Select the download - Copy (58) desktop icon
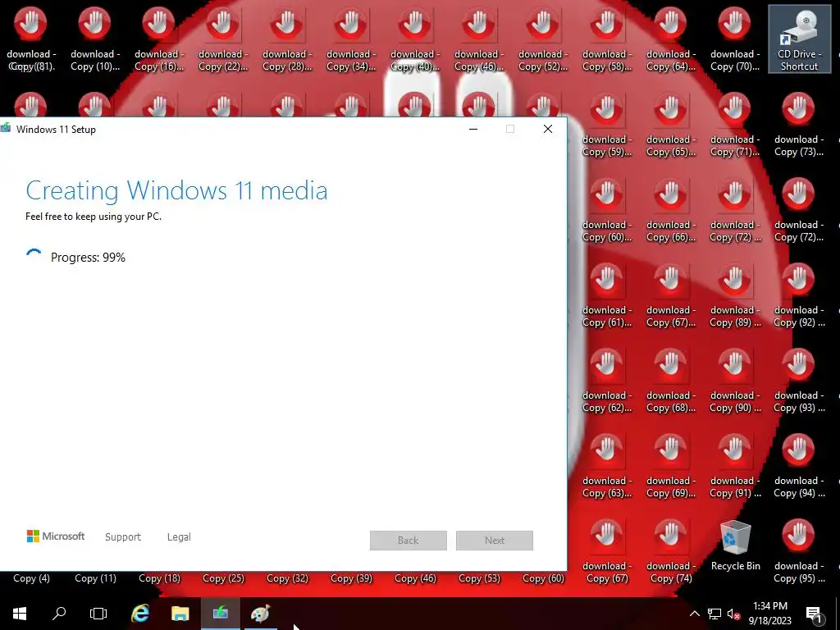This screenshot has height=630, width=840. point(606,39)
